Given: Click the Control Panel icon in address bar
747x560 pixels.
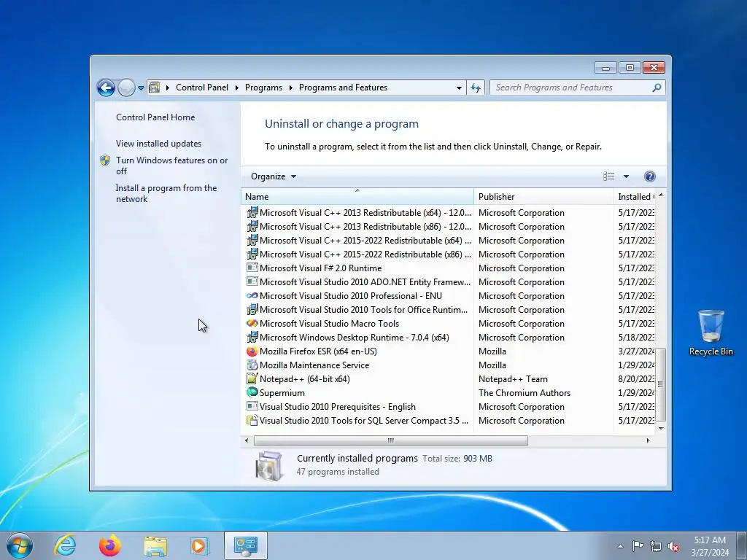Looking at the screenshot, I should [x=155, y=87].
